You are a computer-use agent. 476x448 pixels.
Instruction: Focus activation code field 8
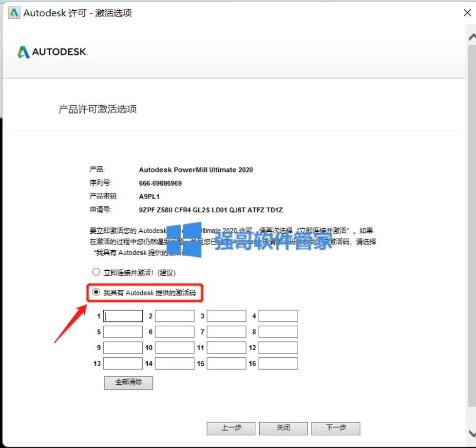tap(278, 332)
